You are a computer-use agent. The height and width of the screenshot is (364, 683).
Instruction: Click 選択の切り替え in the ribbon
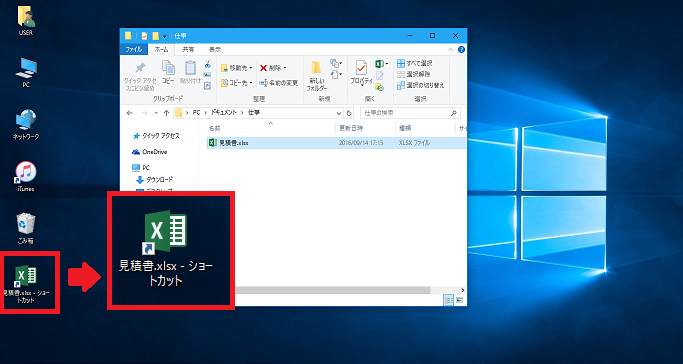pyautogui.click(x=421, y=85)
